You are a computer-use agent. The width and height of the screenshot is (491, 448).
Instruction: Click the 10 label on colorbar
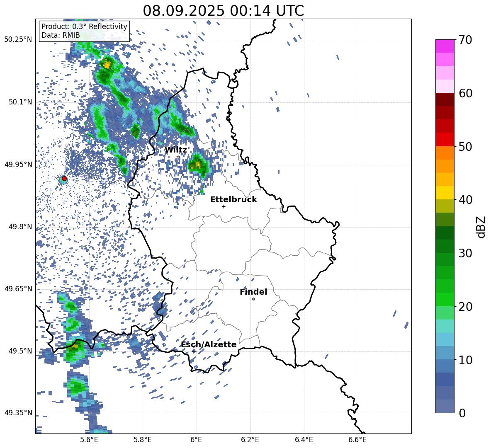[465, 360]
